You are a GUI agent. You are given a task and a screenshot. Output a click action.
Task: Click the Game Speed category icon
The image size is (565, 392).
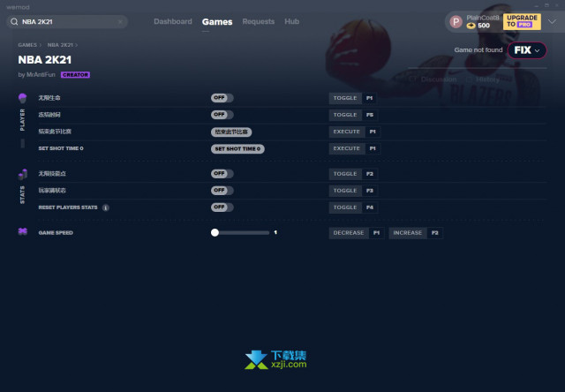[22, 231]
